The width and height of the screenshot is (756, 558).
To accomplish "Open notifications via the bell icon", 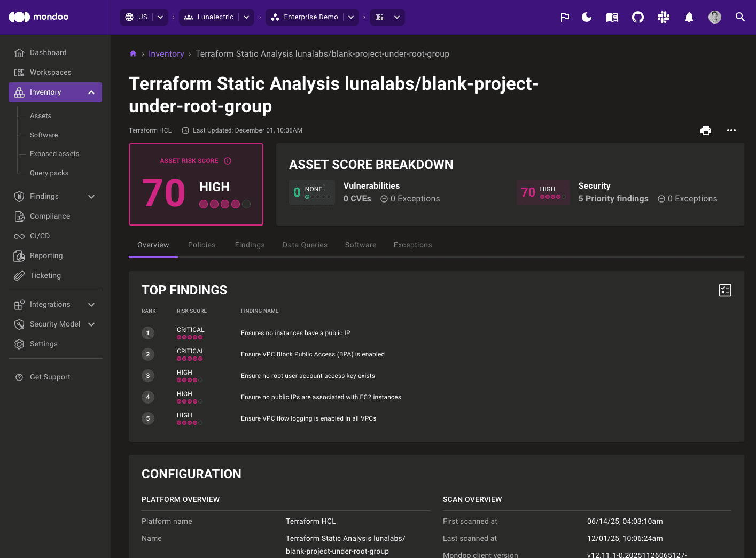I will pyautogui.click(x=689, y=17).
